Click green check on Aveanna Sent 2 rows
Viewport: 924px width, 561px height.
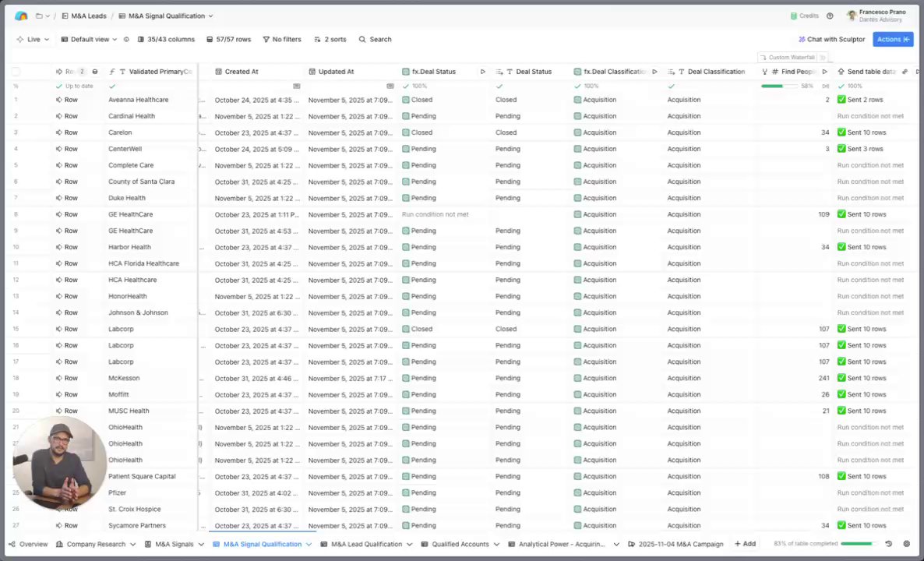point(841,100)
